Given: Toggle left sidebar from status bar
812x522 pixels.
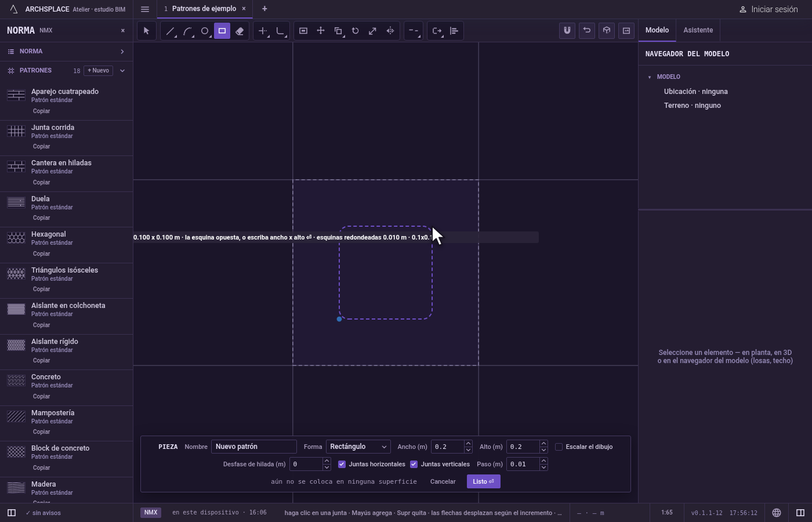Looking at the screenshot, I should point(11,513).
